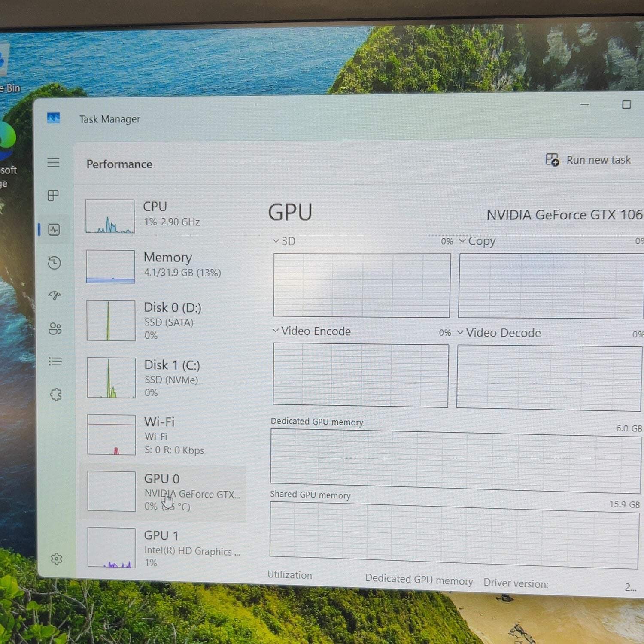Click "S: 0 R: 0 Kbps" Wi-Fi text
This screenshot has height=644, width=644.
tap(174, 450)
